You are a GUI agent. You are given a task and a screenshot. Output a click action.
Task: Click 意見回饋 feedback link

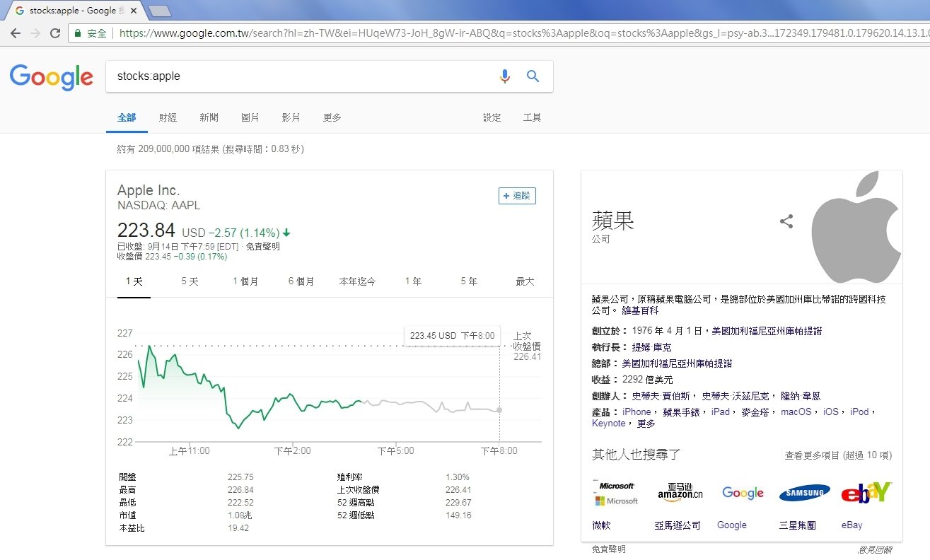pos(876,549)
